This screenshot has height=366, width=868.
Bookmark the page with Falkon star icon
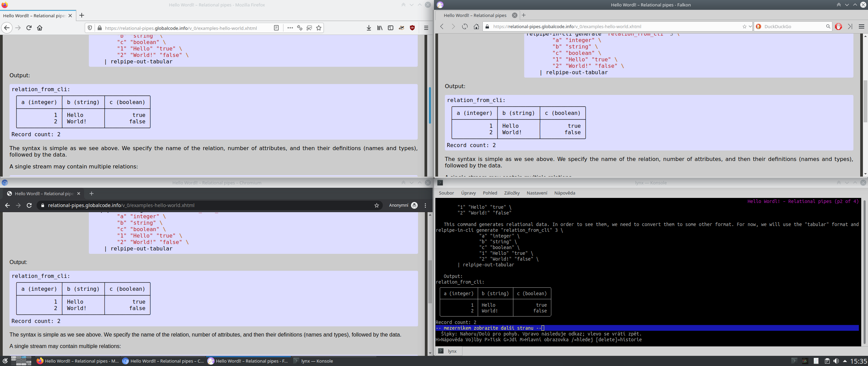tap(744, 26)
